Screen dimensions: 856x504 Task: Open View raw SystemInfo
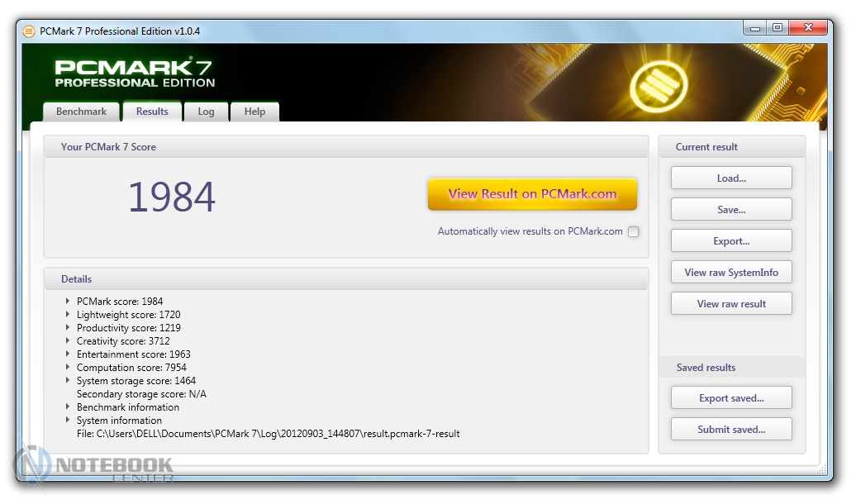coord(731,273)
